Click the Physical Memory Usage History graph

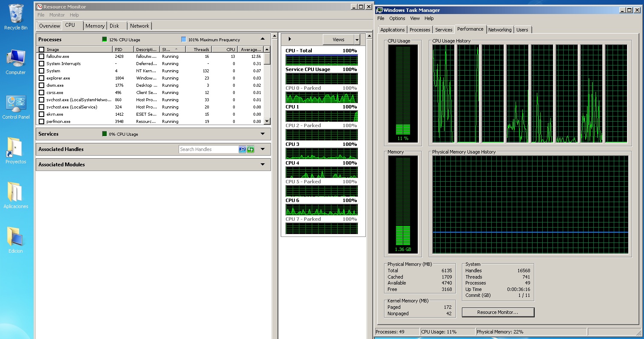point(530,205)
